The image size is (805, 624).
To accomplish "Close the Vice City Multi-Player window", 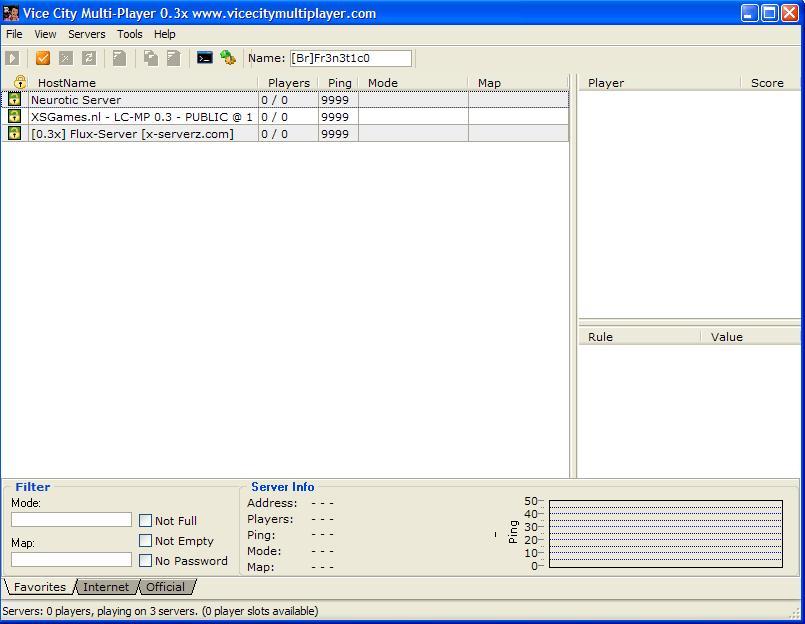I will (790, 13).
